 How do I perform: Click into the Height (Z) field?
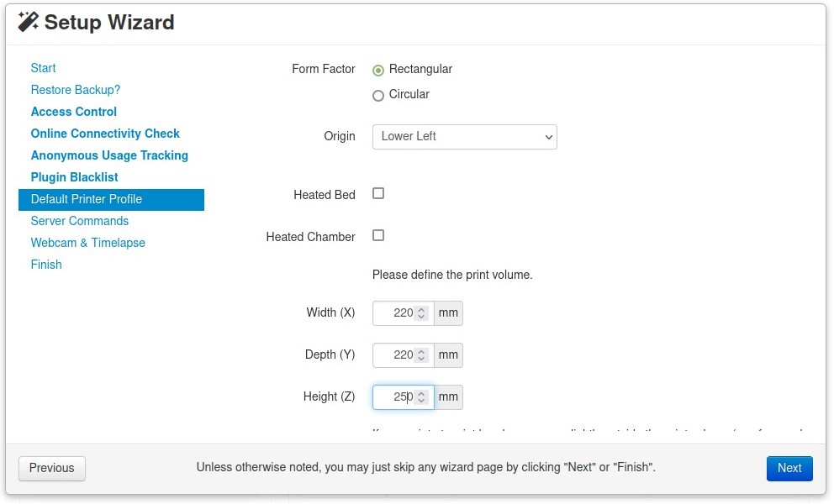(x=394, y=397)
